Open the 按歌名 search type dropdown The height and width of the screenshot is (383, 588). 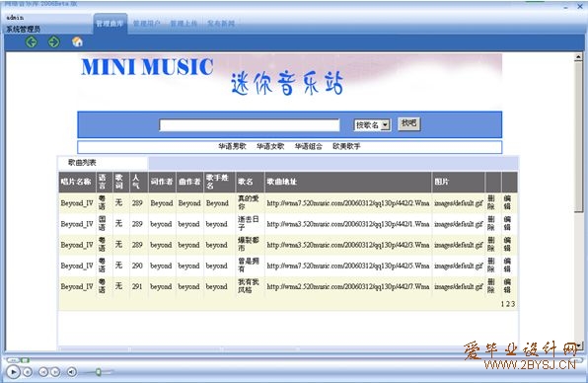372,125
